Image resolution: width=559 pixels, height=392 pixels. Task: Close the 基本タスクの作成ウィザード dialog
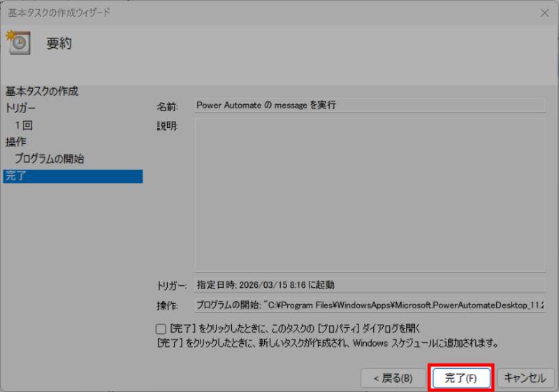544,13
